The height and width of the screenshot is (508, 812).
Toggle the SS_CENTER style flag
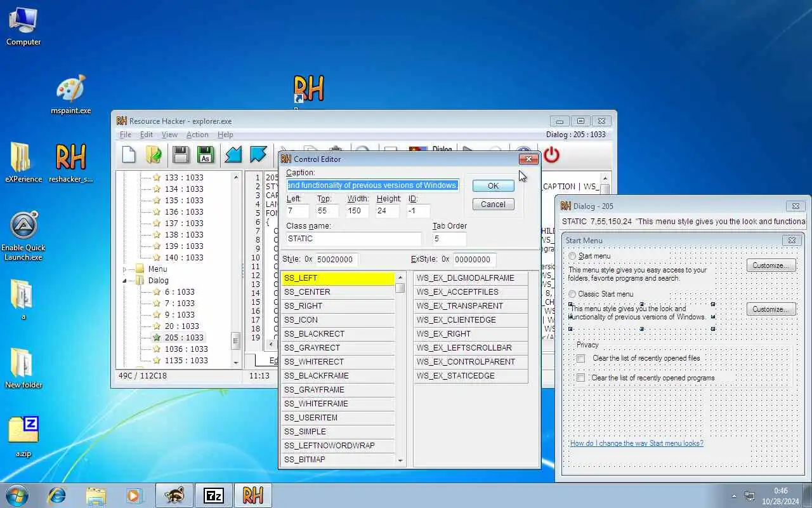pos(338,292)
